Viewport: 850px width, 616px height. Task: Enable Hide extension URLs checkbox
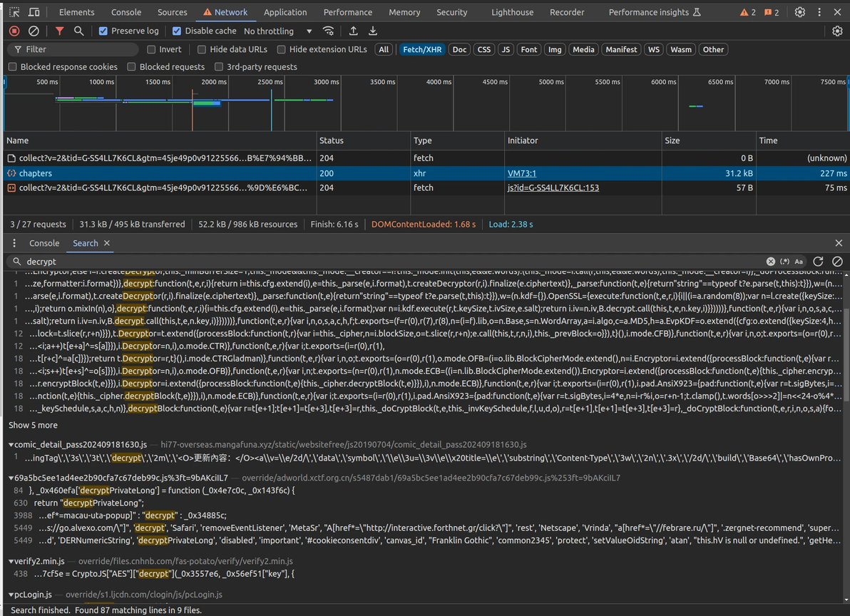point(282,49)
